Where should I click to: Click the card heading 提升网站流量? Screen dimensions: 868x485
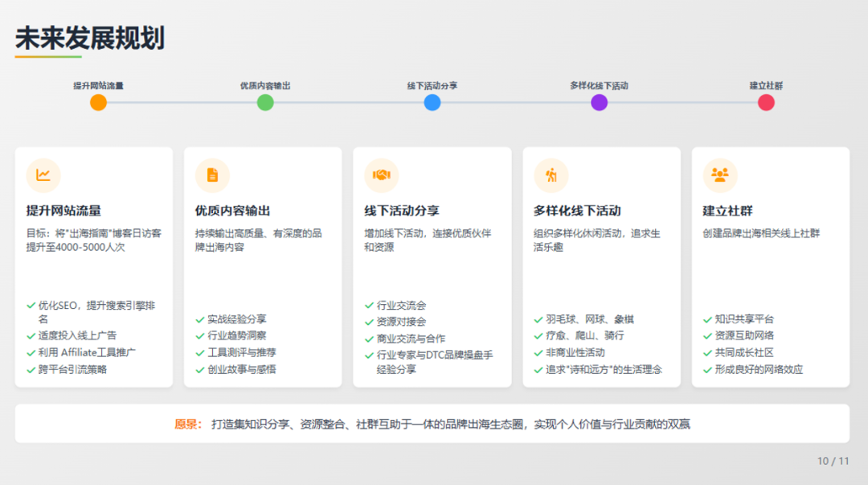[63, 211]
